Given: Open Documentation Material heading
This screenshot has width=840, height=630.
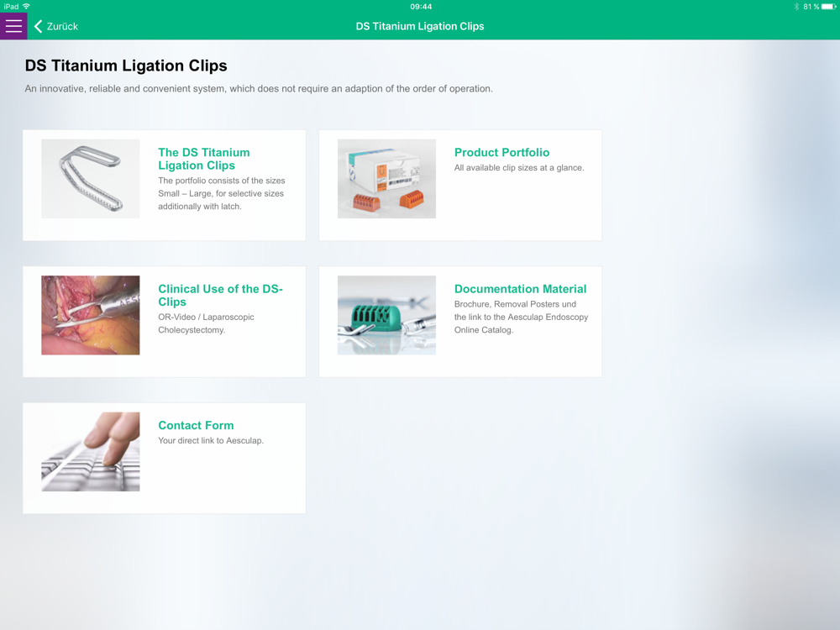Looking at the screenshot, I should click(x=520, y=289).
